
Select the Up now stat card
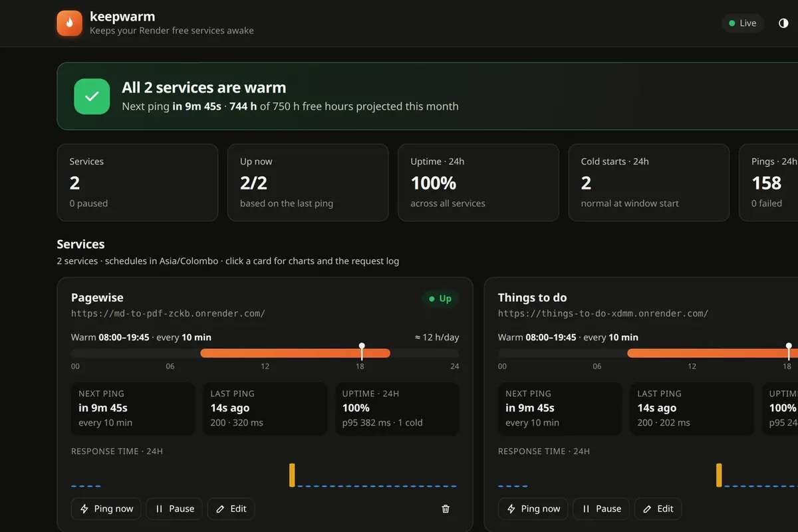308,183
